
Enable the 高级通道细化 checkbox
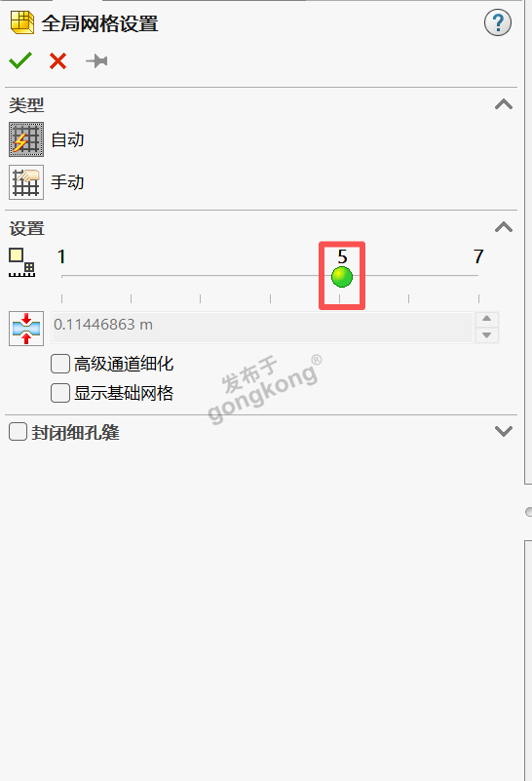(60, 364)
